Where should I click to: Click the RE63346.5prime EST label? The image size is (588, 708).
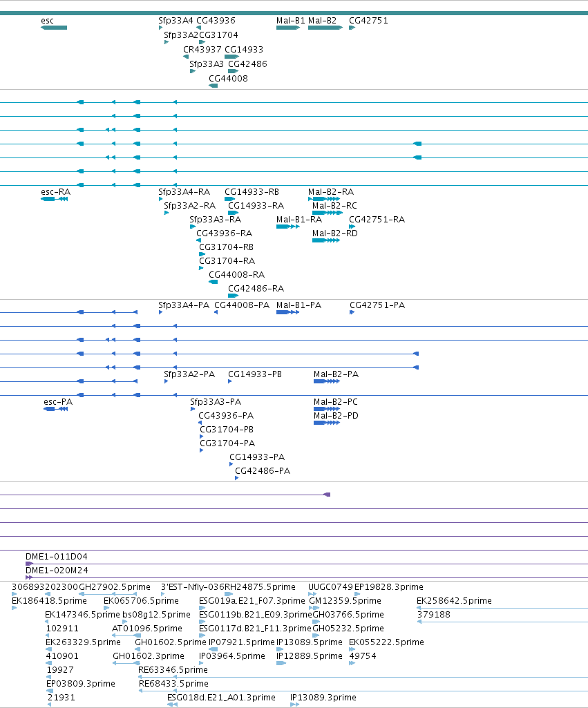[x=173, y=669]
